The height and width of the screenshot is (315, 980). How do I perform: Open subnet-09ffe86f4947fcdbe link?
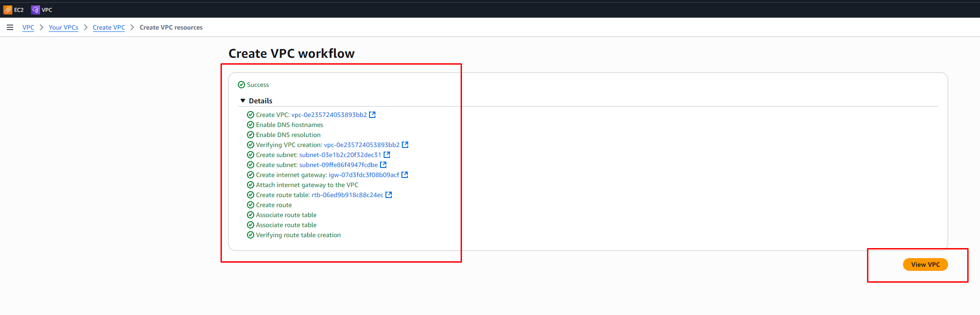pos(339,165)
